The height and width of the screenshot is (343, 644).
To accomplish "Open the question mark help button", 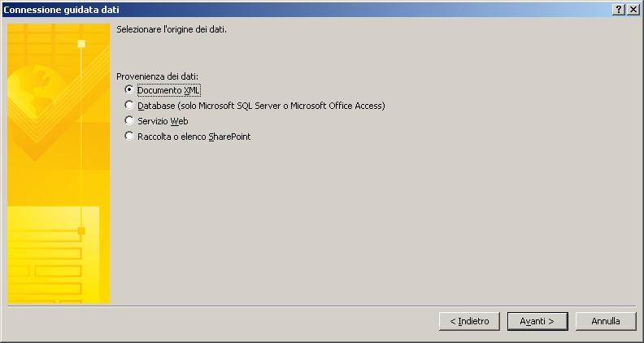I will coord(619,10).
